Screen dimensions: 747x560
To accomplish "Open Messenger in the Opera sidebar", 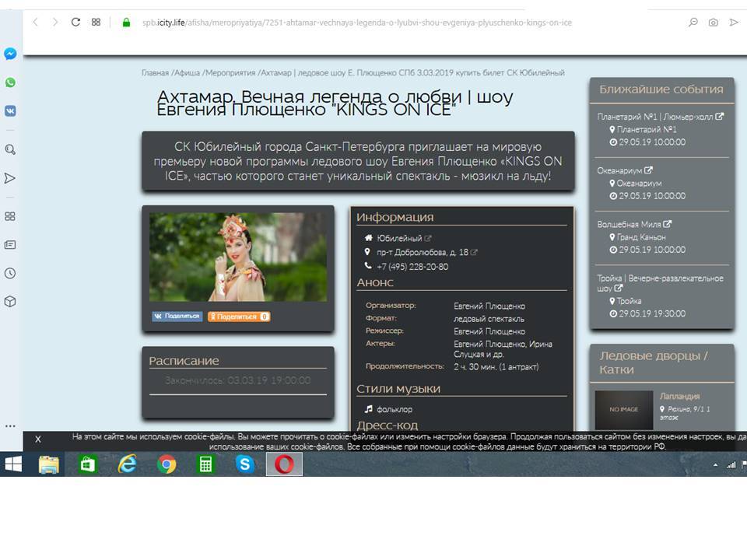I will [10, 54].
